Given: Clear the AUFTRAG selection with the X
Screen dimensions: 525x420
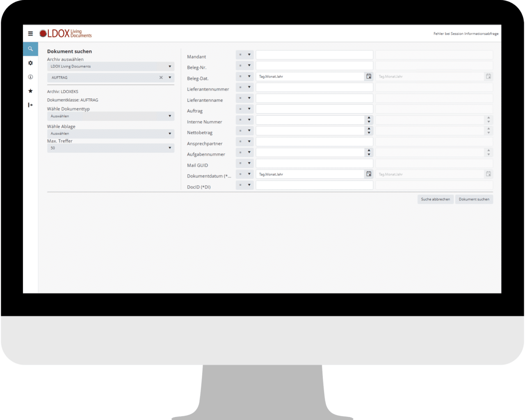Looking at the screenshot, I should pos(161,77).
